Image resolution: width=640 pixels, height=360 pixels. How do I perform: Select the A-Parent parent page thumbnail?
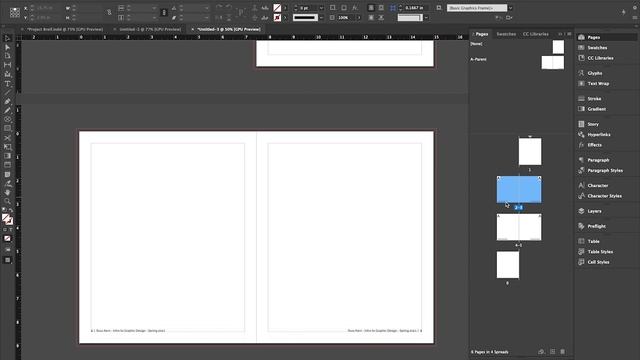click(x=553, y=62)
